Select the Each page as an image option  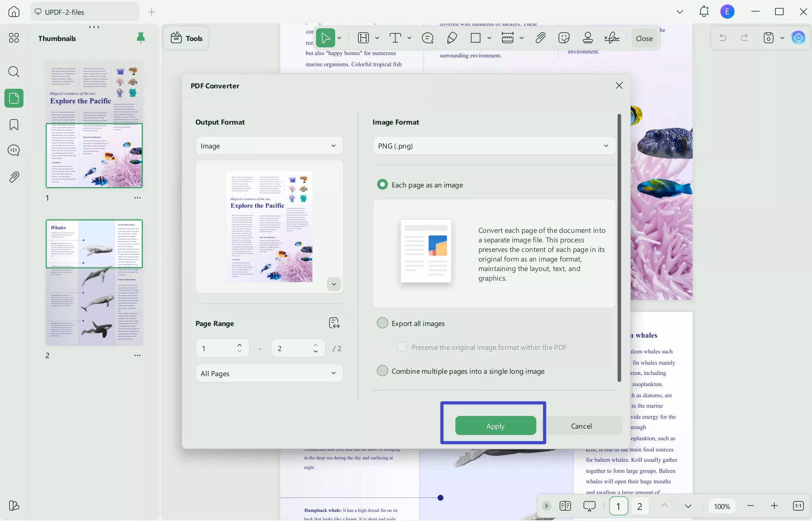click(382, 184)
